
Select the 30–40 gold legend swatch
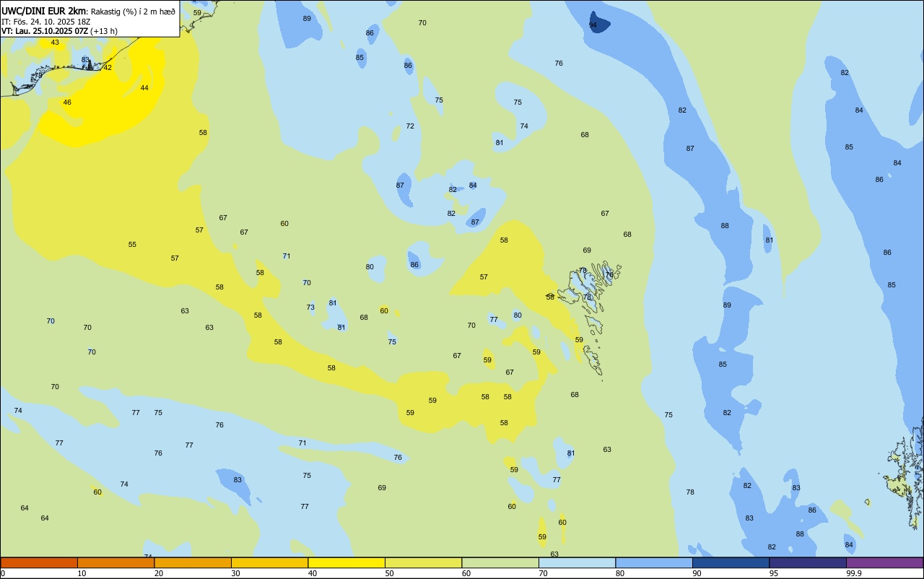269,562
